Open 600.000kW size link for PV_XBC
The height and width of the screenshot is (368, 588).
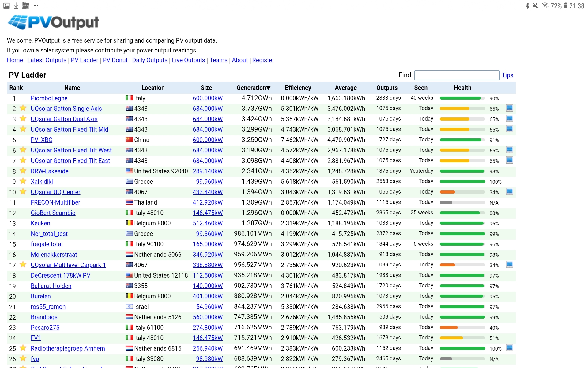[208, 140]
